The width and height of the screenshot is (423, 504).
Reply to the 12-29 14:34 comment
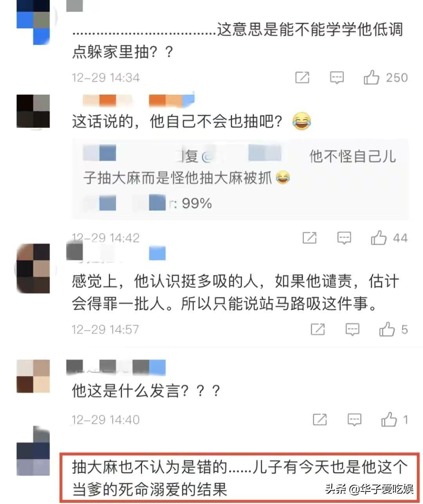coord(337,78)
